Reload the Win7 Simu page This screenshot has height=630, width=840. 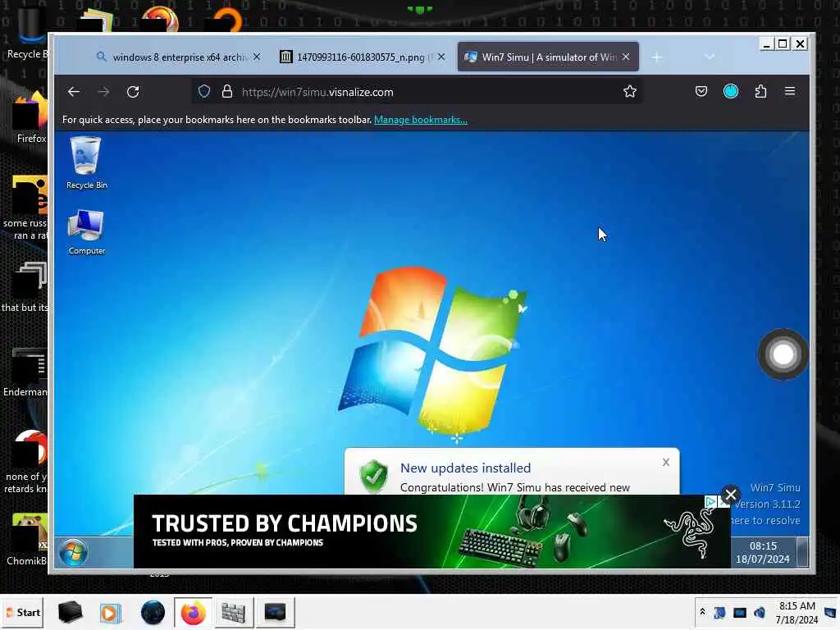pyautogui.click(x=133, y=92)
